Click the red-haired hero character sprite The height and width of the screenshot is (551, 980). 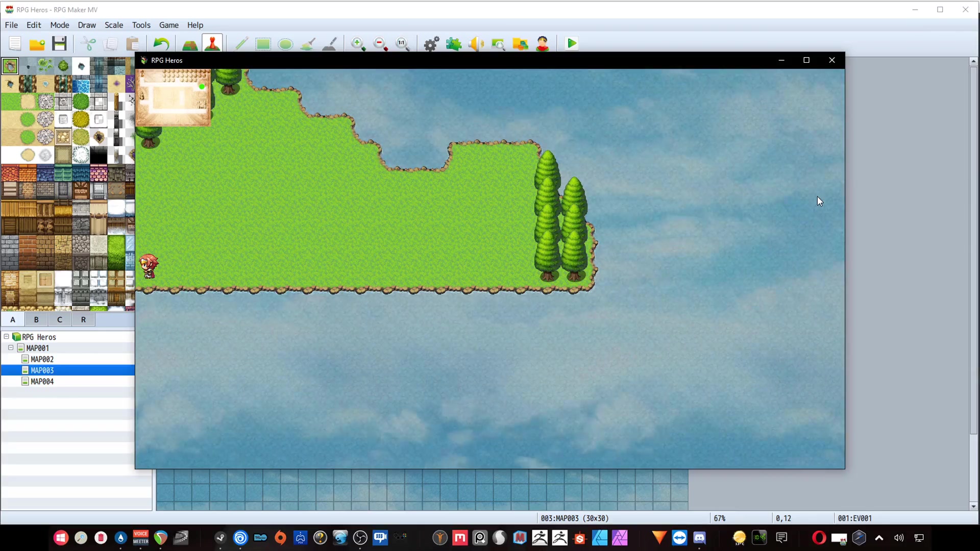coord(149,266)
